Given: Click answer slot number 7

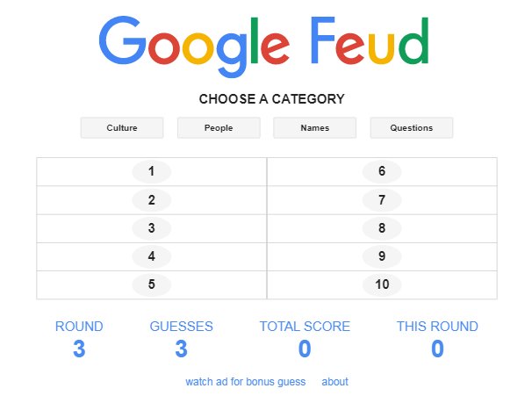Looking at the screenshot, I should pyautogui.click(x=382, y=200).
